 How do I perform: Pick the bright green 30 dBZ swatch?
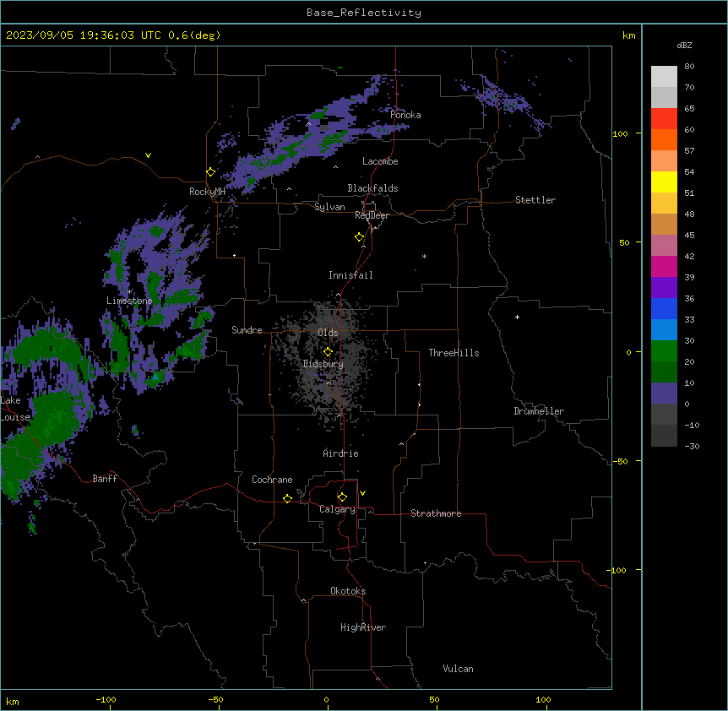(664, 351)
